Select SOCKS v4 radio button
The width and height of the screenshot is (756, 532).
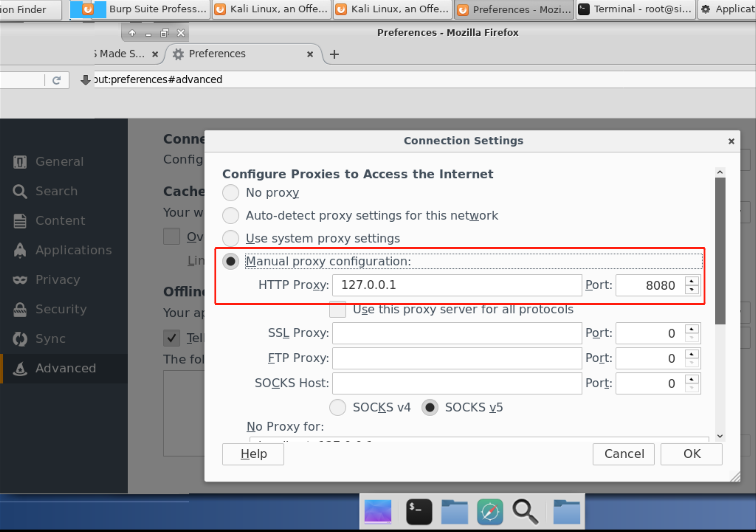337,407
